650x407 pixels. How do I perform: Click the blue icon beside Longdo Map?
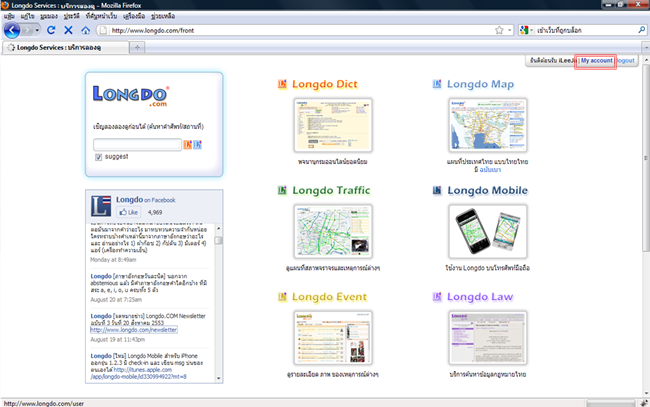tap(437, 84)
